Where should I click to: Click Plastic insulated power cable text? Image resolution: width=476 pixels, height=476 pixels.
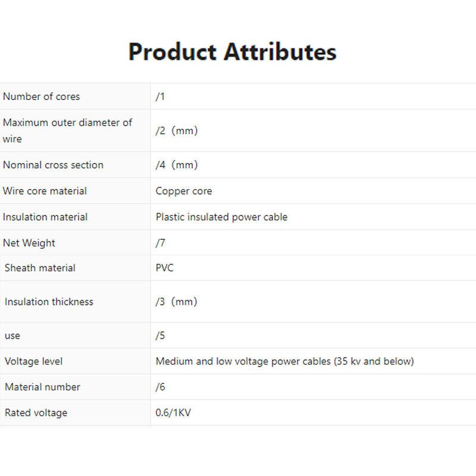point(221,217)
